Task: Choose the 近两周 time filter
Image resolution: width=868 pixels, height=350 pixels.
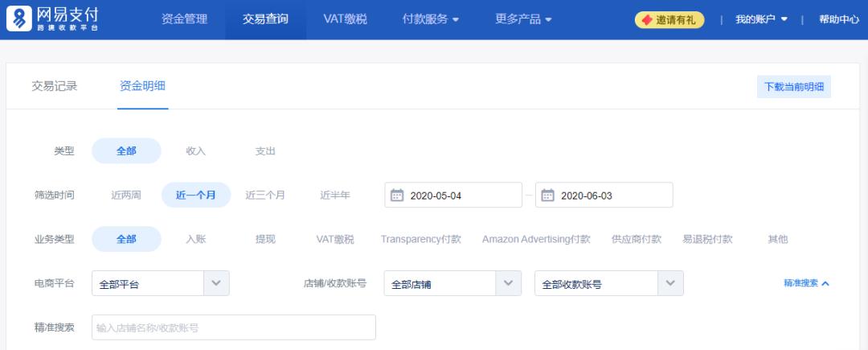Action: tap(125, 195)
